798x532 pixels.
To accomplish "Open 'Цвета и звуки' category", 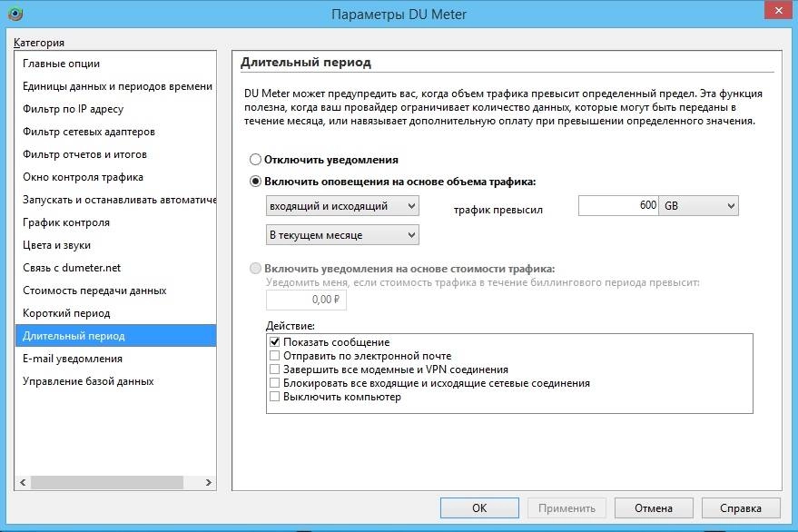I will pyautogui.click(x=116, y=245).
